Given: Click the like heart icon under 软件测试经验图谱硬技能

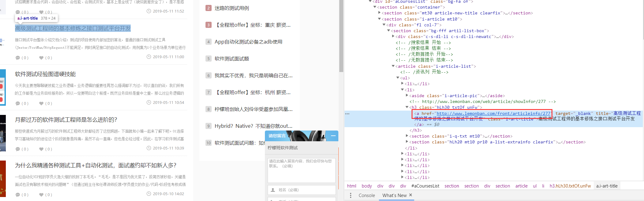Looking at the screenshot, I should coord(41,104).
